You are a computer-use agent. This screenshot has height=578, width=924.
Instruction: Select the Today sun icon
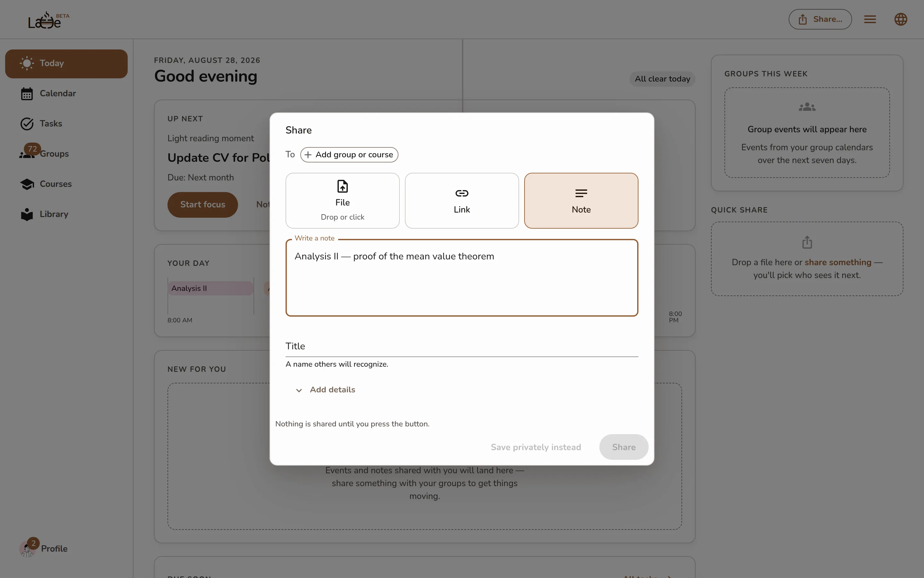(x=27, y=64)
